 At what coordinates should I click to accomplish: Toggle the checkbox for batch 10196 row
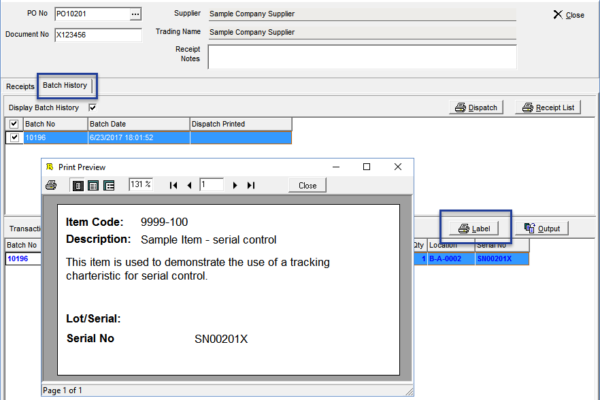tap(15, 137)
